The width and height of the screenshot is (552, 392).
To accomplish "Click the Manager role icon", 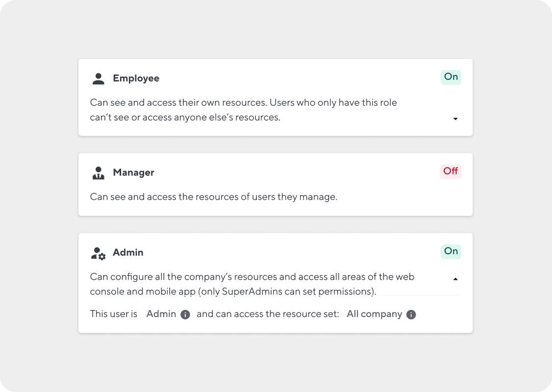I will click(98, 173).
